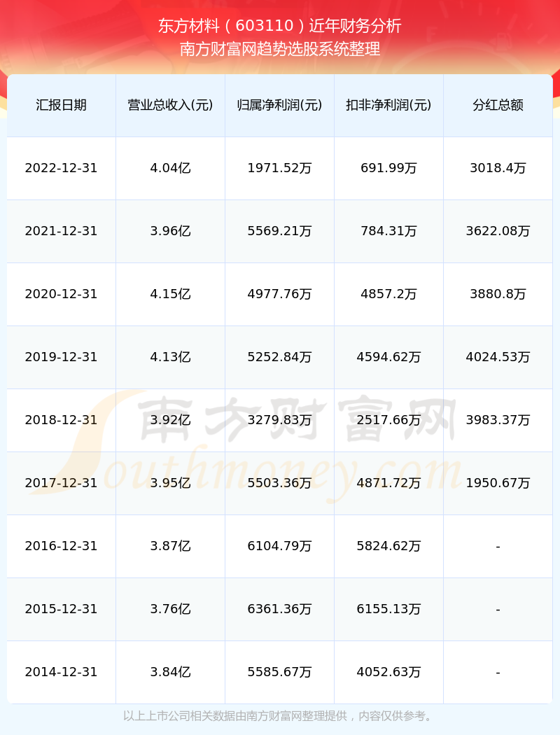Click net profit value 1971.52万
Viewport: 560px width, 735px height.
[280, 168]
